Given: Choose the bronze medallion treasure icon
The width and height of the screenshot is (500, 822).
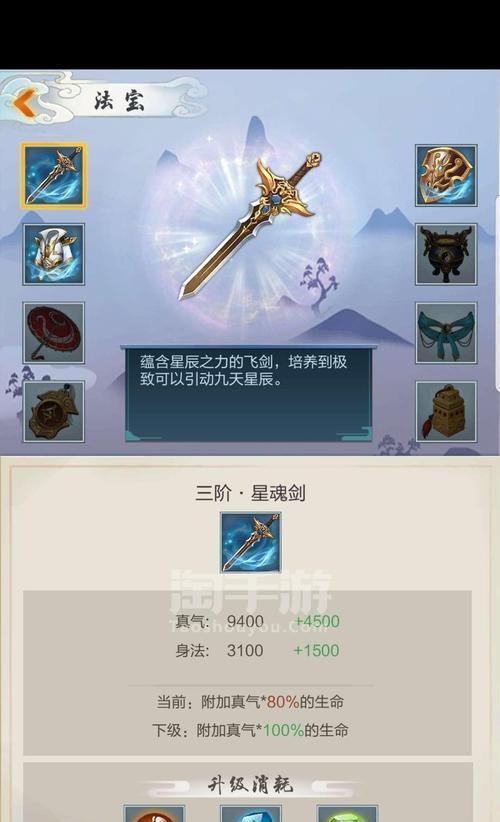Looking at the screenshot, I should (53, 412).
